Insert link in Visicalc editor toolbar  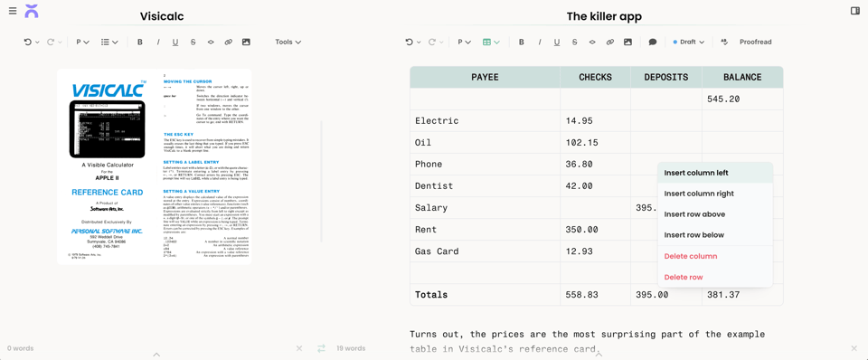(x=228, y=43)
